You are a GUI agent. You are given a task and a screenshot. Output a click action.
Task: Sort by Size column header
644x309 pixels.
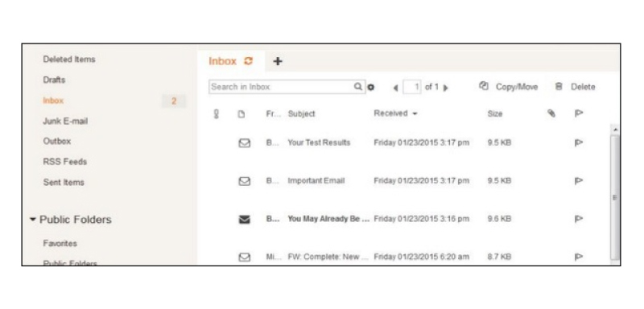495,113
